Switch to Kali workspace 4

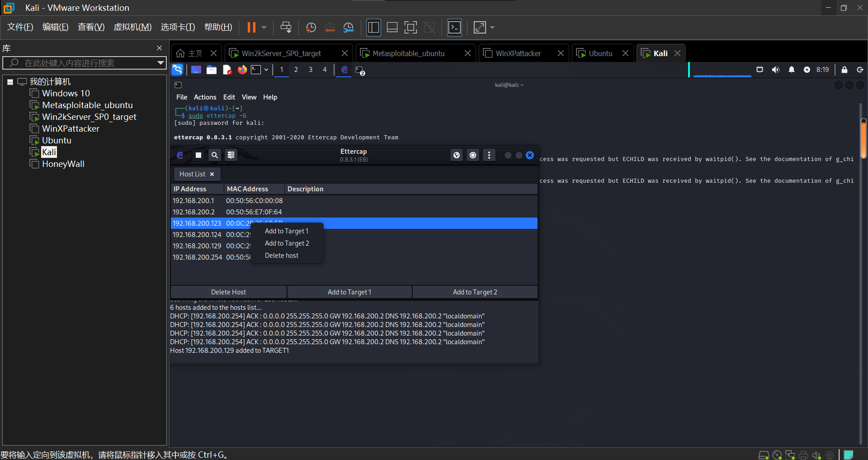click(x=325, y=70)
